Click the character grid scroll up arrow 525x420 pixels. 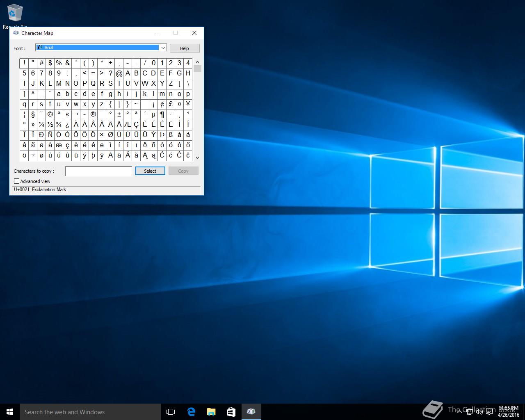point(197,62)
